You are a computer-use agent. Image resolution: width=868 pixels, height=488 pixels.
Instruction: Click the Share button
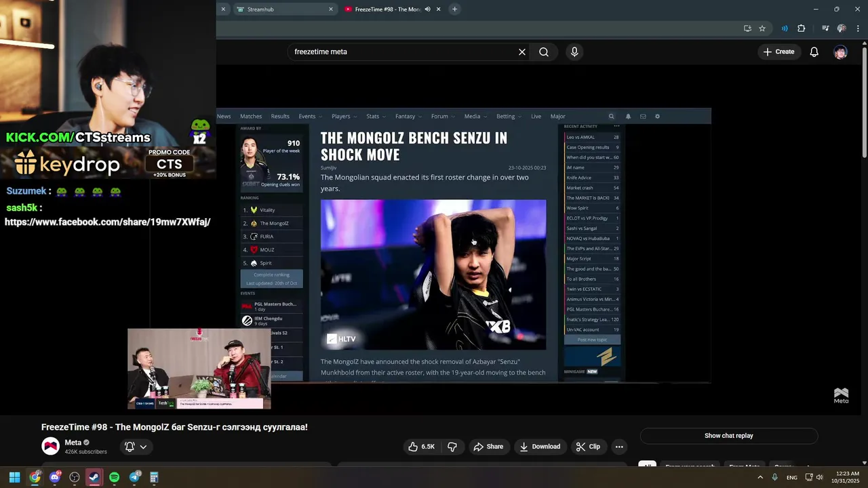click(488, 447)
